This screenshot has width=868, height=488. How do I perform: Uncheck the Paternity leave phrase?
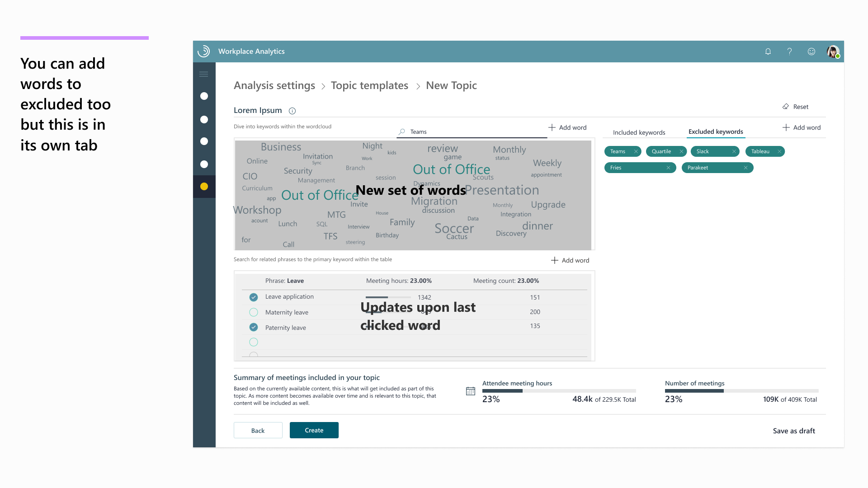coord(254,327)
